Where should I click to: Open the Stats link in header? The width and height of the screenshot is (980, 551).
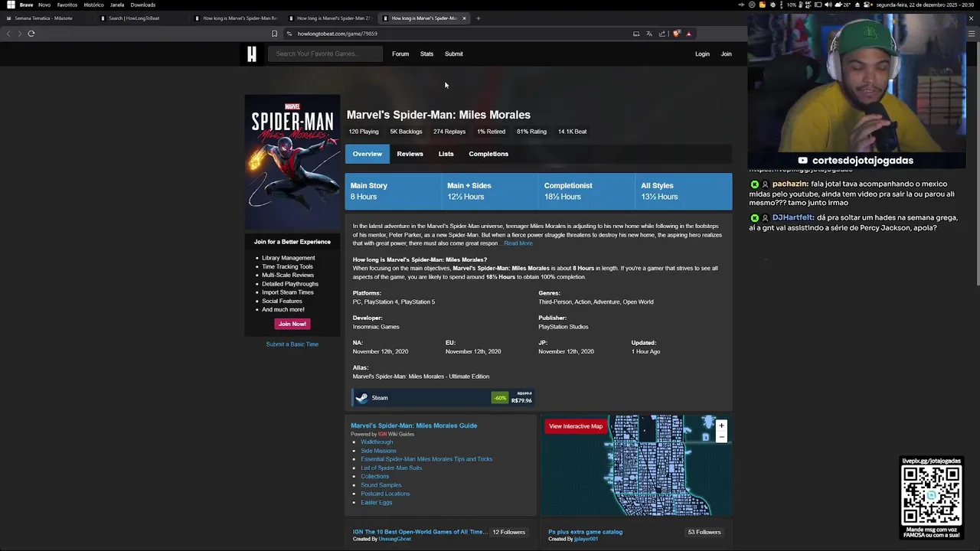[426, 54]
